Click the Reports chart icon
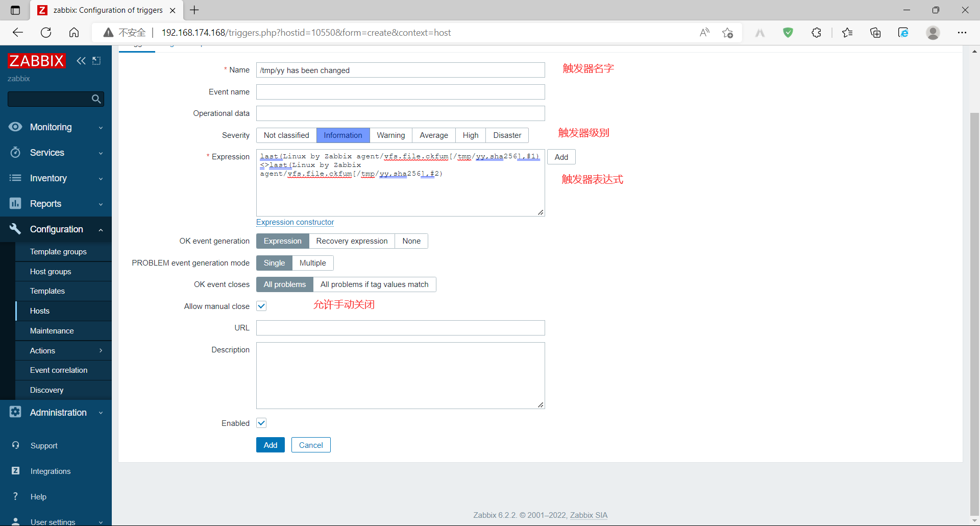 [15, 203]
